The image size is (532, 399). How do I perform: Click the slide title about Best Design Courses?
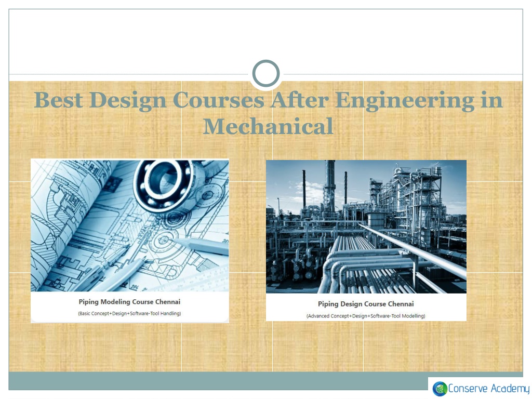[x=268, y=113]
